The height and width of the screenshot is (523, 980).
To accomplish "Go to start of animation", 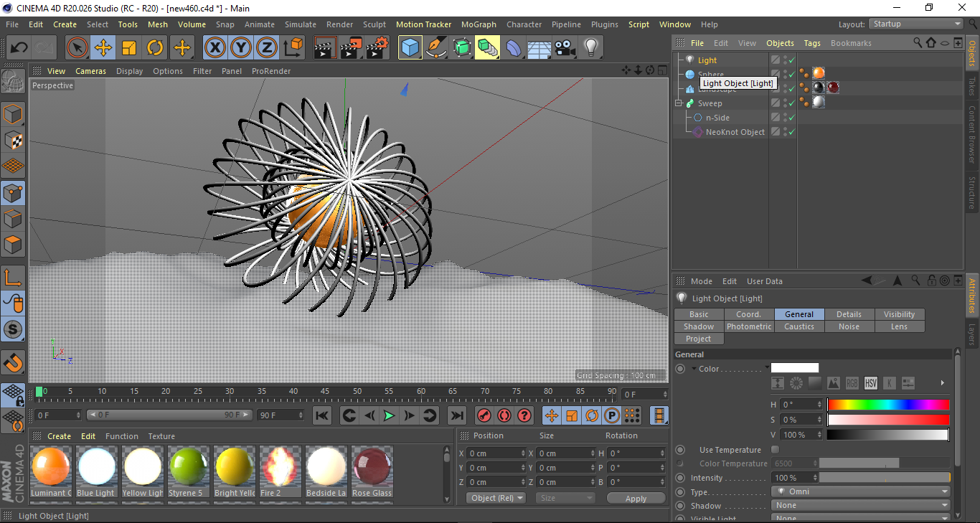I will coord(322,415).
